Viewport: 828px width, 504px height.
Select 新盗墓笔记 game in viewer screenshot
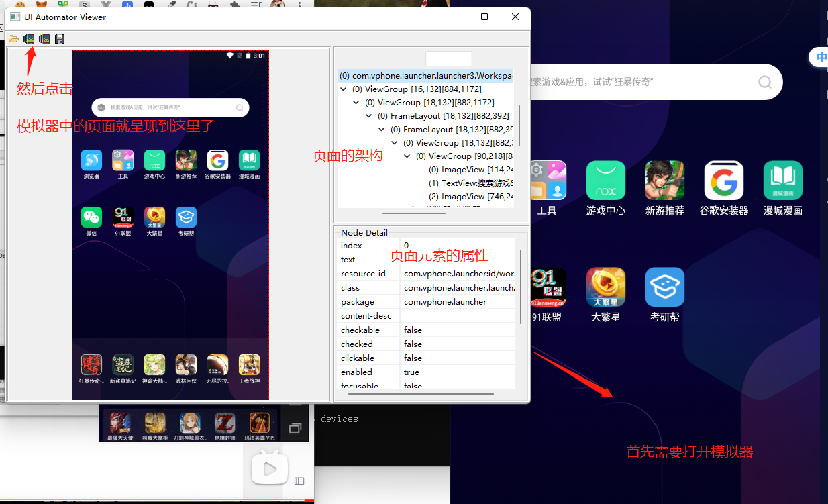point(123,364)
